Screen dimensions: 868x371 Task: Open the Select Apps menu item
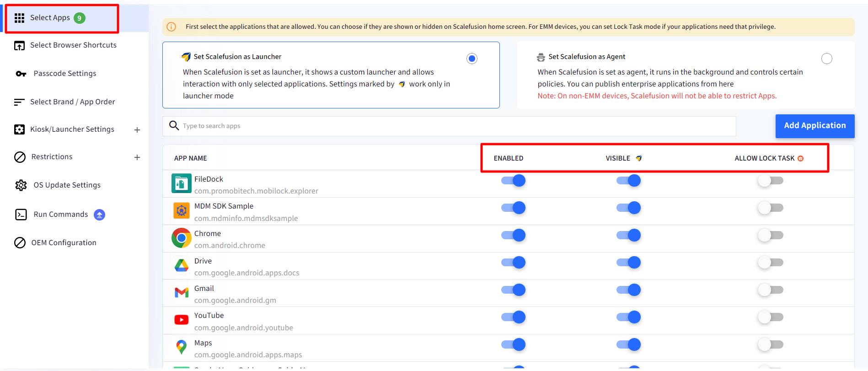pyautogui.click(x=75, y=18)
